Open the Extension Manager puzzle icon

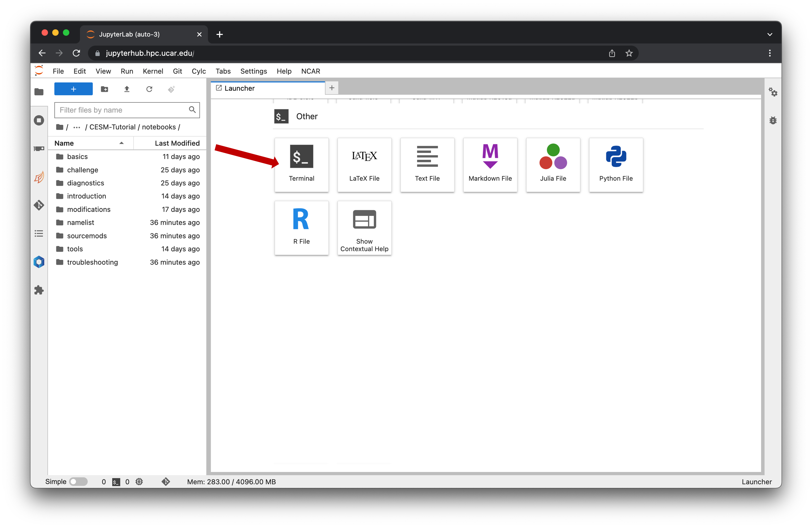[39, 290]
